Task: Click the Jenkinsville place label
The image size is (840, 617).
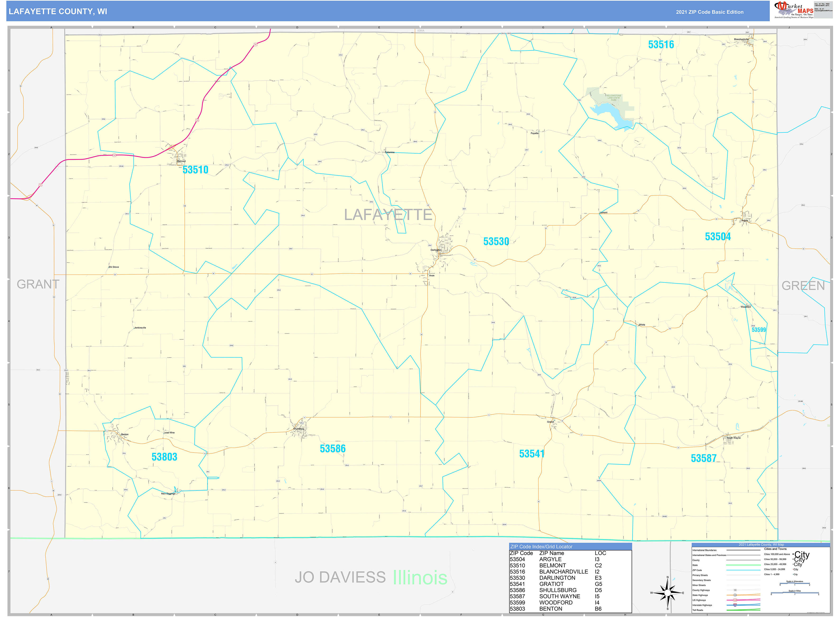Action: (x=140, y=327)
